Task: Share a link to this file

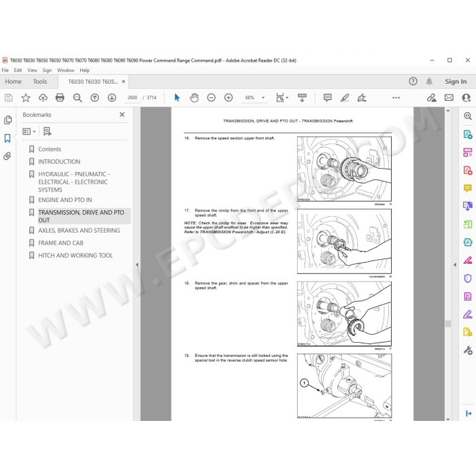Action: pyautogui.click(x=431, y=98)
